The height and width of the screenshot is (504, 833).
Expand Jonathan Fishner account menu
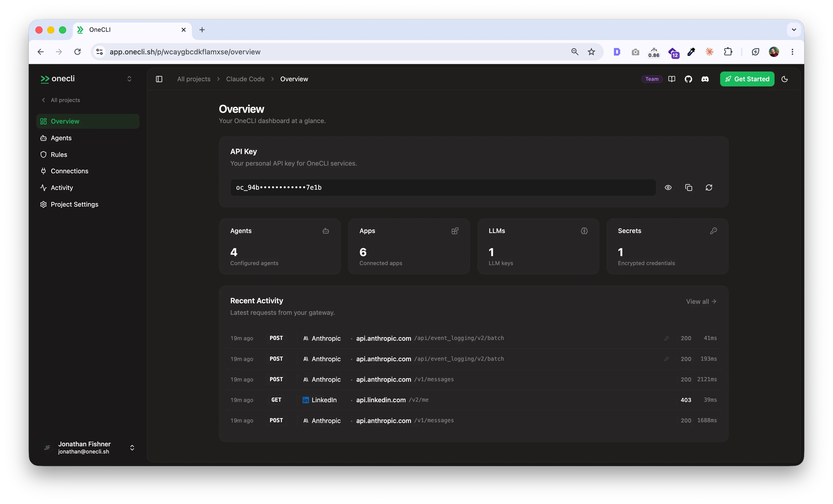[x=88, y=448]
